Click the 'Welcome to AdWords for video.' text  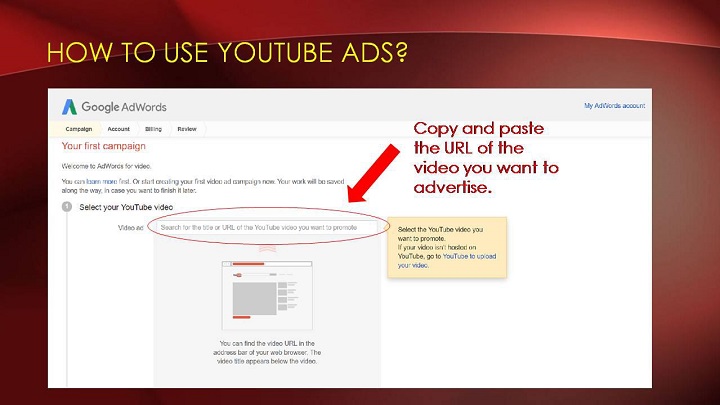click(107, 166)
